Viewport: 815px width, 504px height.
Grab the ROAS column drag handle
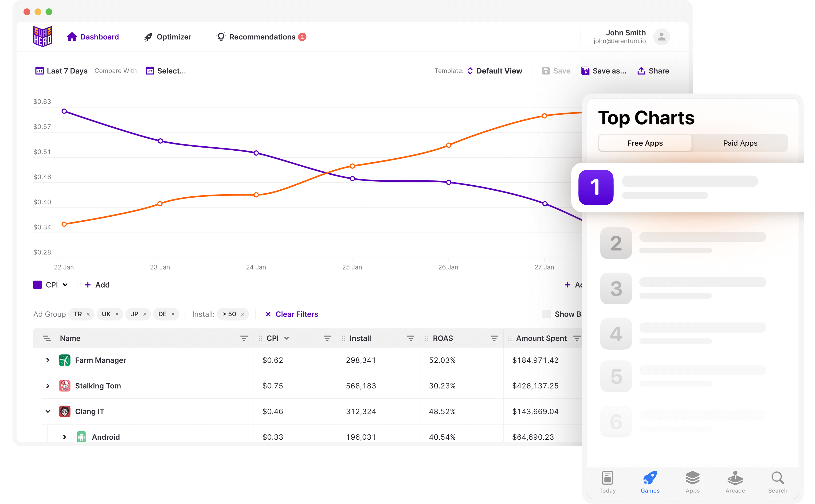pos(427,338)
